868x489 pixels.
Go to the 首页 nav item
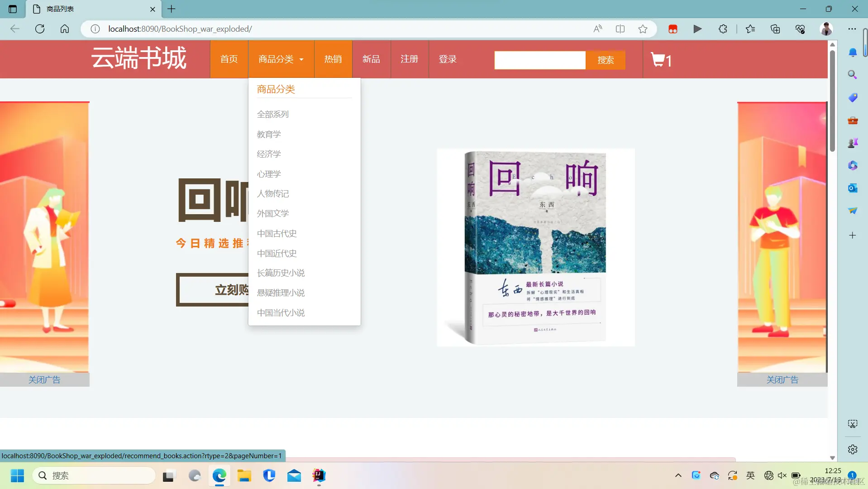click(x=229, y=59)
